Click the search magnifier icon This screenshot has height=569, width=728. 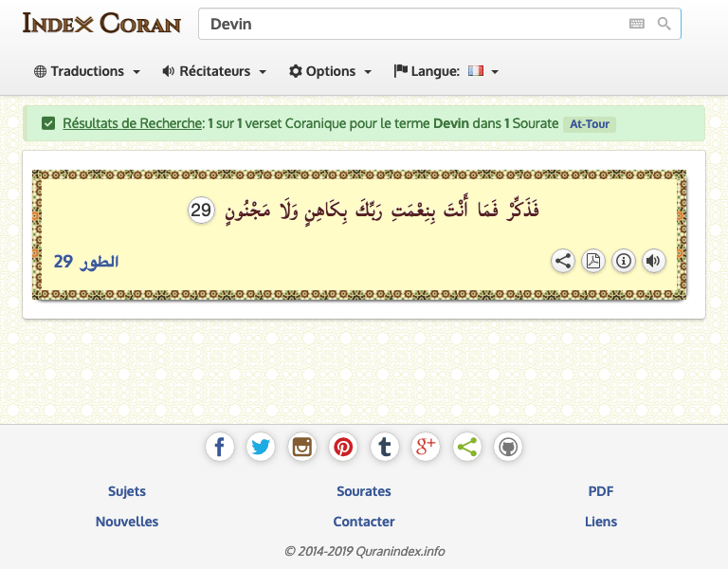pyautogui.click(x=664, y=24)
